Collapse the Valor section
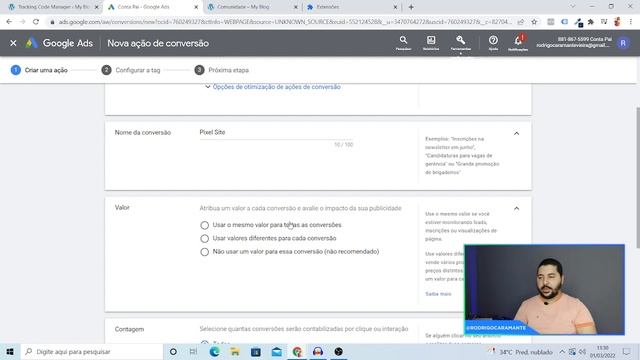The image size is (640, 360). [516, 209]
